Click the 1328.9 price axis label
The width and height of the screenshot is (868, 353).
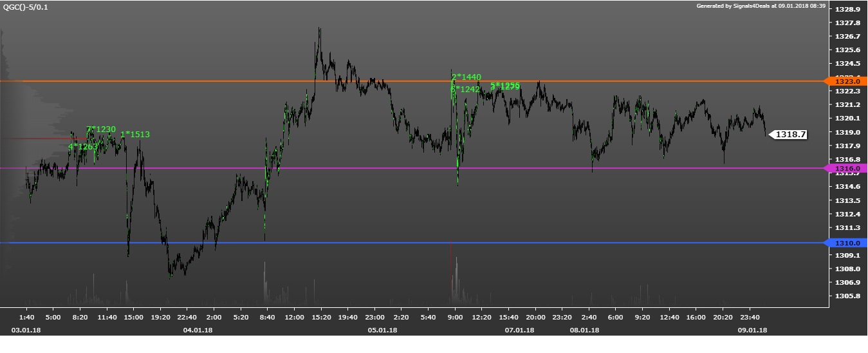pyautogui.click(x=847, y=10)
